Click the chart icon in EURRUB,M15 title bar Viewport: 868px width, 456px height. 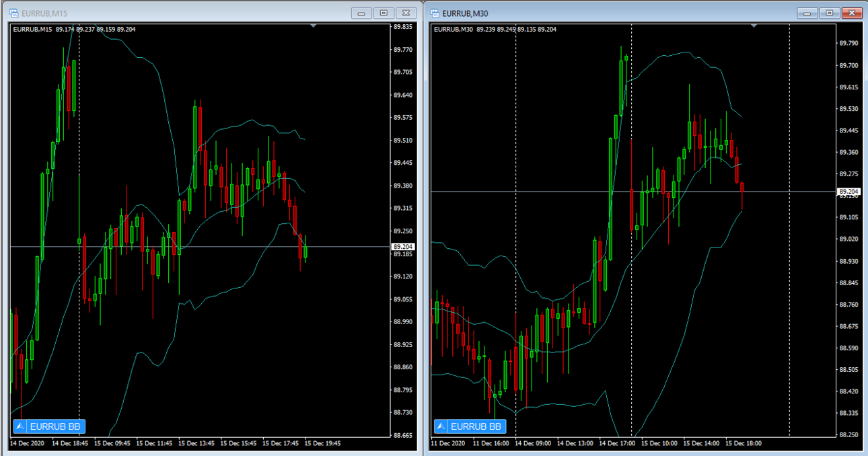click(13, 13)
